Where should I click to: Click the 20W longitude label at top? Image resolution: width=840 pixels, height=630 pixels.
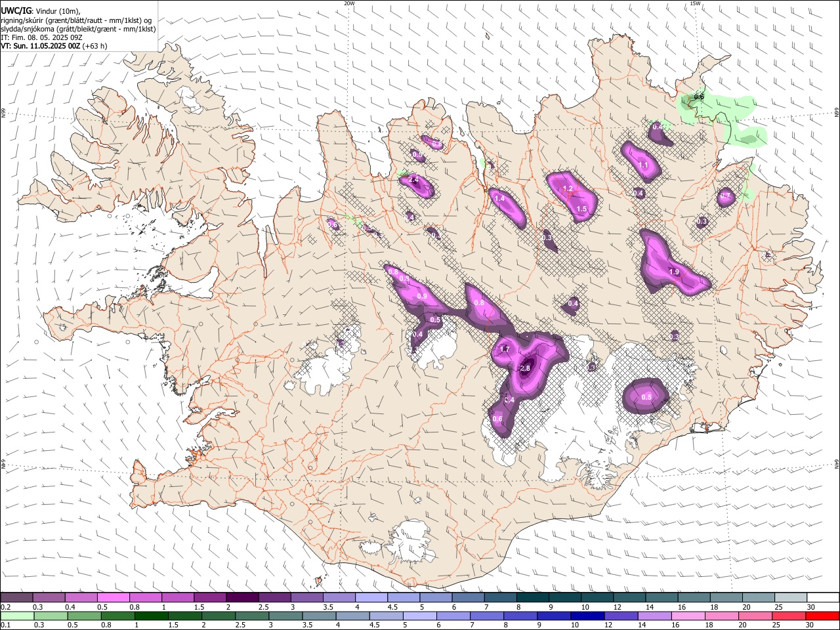tap(349, 3)
